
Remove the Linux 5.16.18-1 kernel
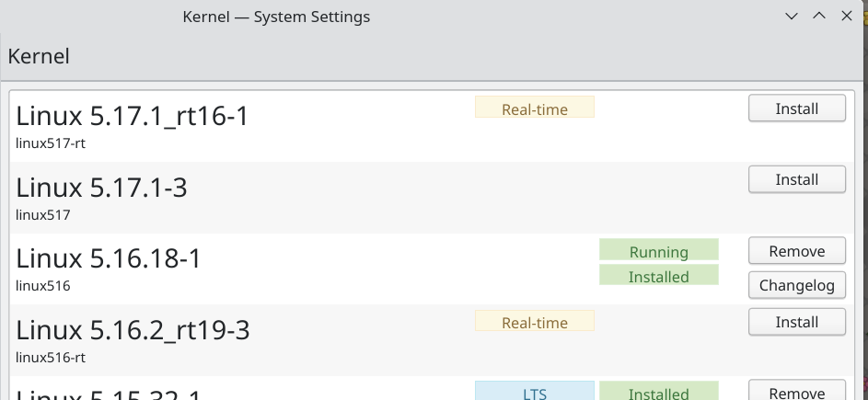(796, 251)
